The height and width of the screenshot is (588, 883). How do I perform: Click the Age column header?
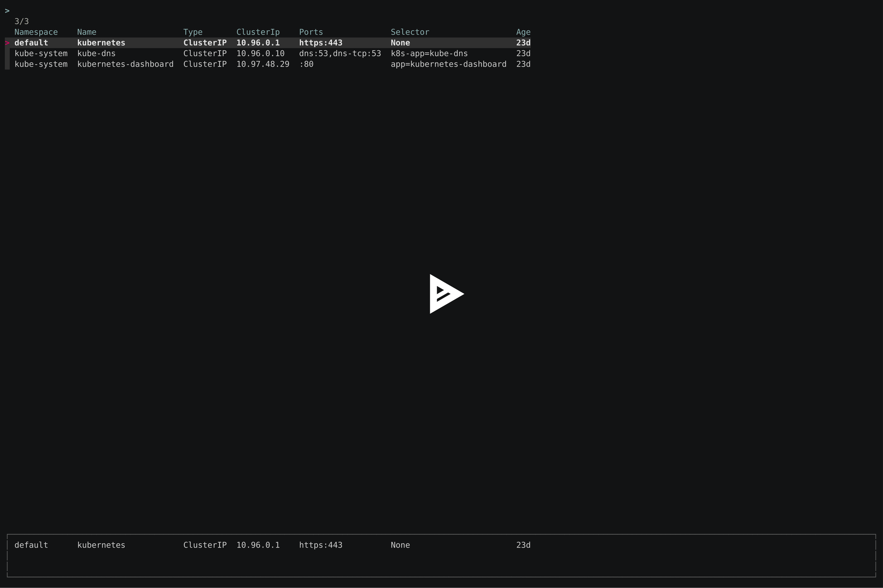click(x=523, y=32)
